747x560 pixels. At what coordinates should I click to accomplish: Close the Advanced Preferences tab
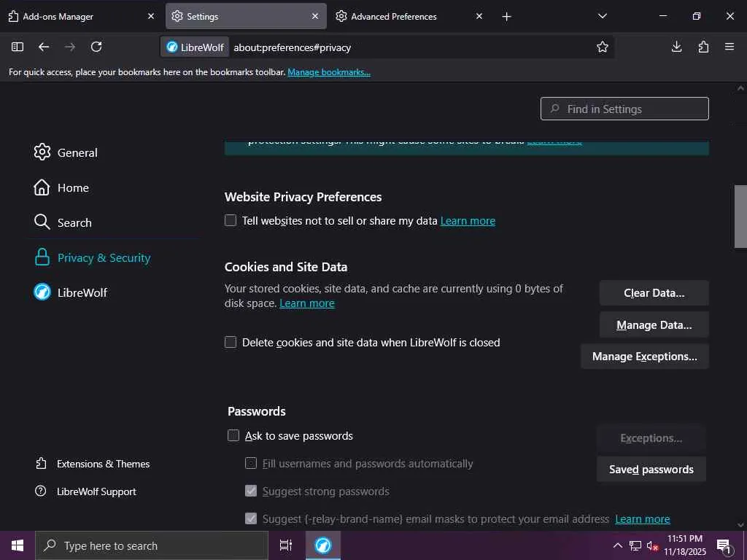(479, 16)
